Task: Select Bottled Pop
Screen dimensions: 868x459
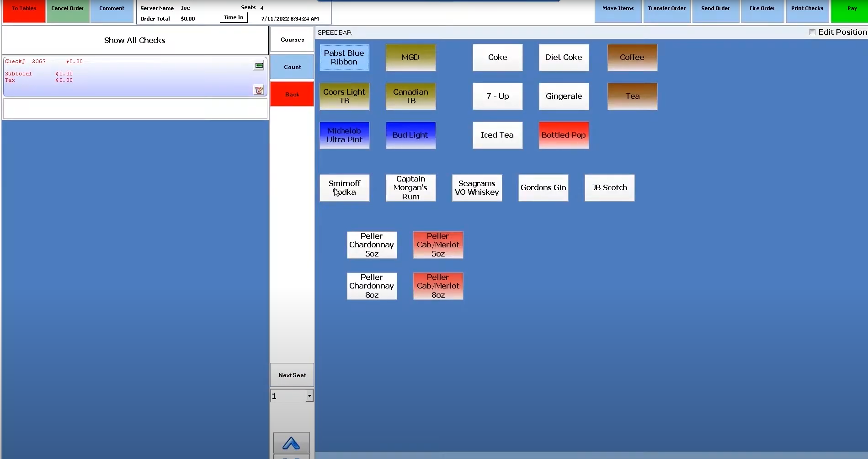Action: (x=564, y=135)
